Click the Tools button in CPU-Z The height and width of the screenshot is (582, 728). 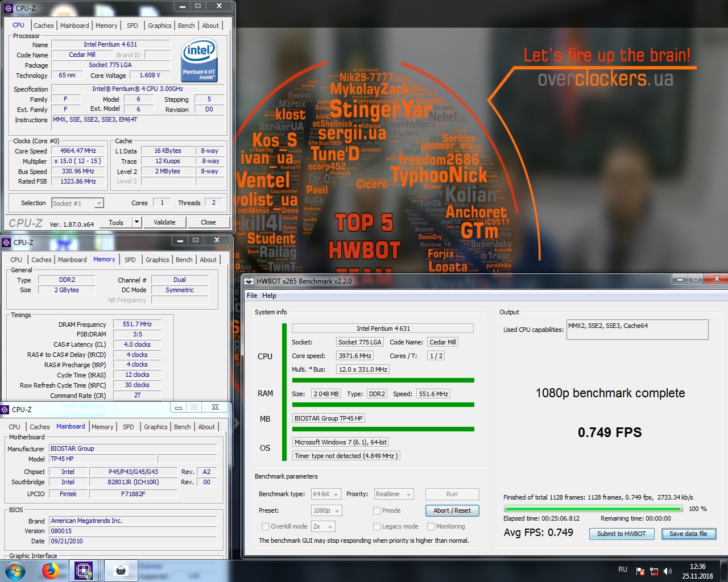(x=116, y=222)
